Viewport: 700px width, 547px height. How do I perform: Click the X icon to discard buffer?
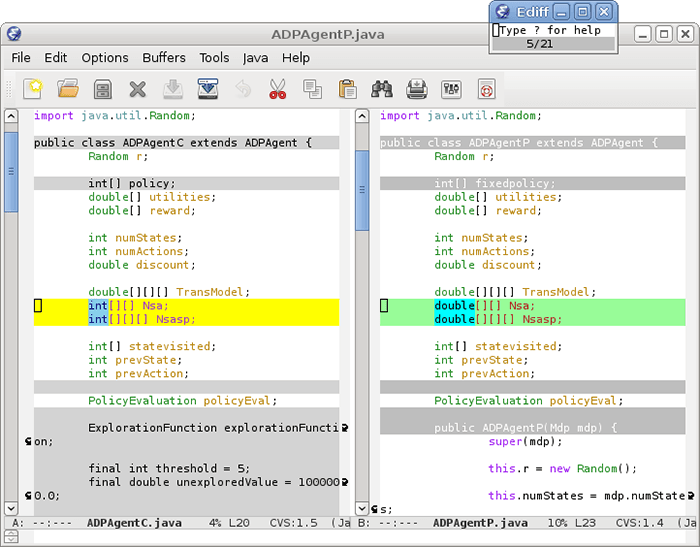click(x=137, y=89)
